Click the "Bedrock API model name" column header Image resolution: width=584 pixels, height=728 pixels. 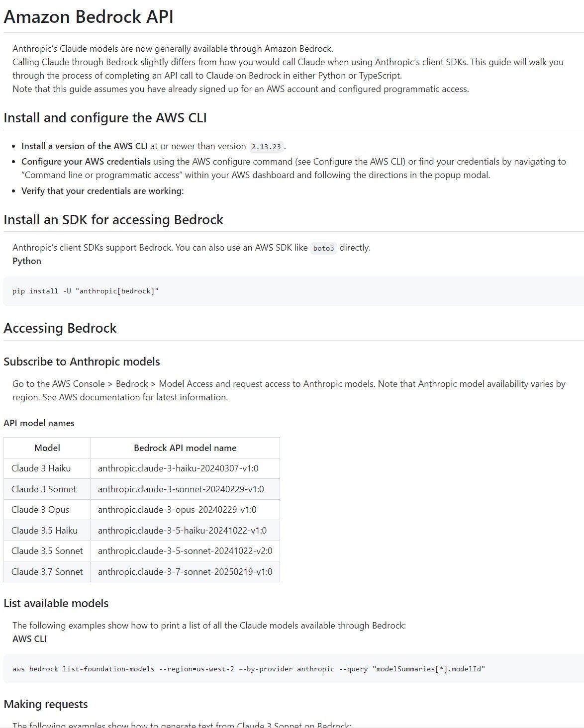[x=185, y=448]
